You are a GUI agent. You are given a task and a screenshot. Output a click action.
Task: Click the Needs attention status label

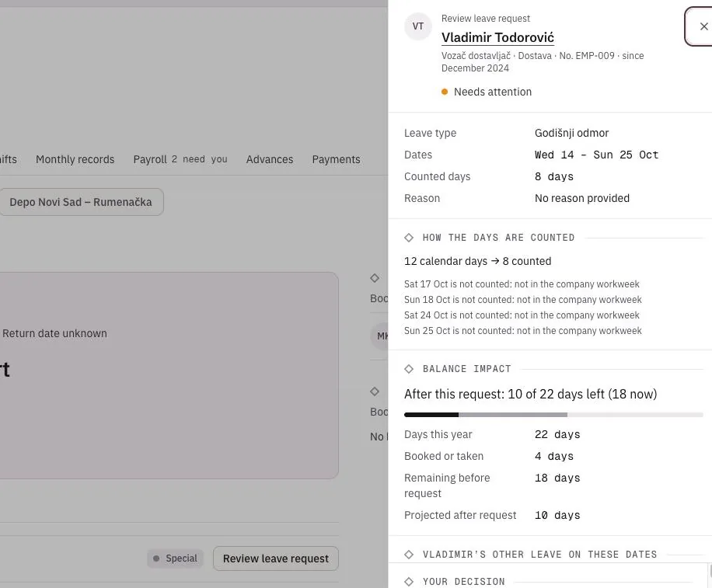(x=493, y=92)
